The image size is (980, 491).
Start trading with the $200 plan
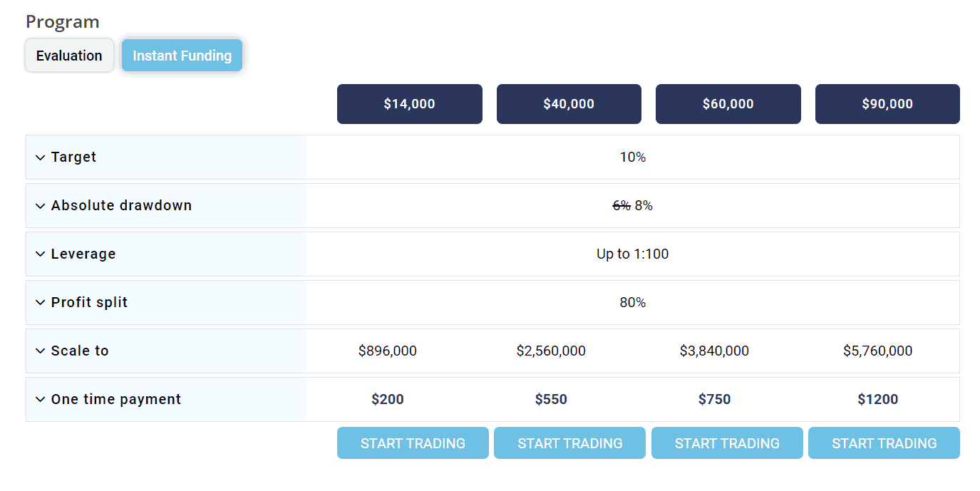[x=413, y=443]
